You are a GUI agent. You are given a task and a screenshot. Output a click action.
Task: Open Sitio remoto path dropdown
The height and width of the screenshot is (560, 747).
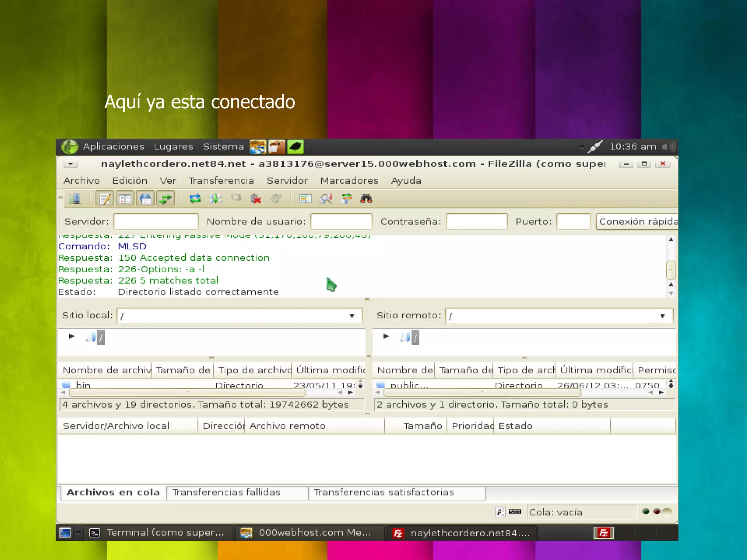point(662,316)
